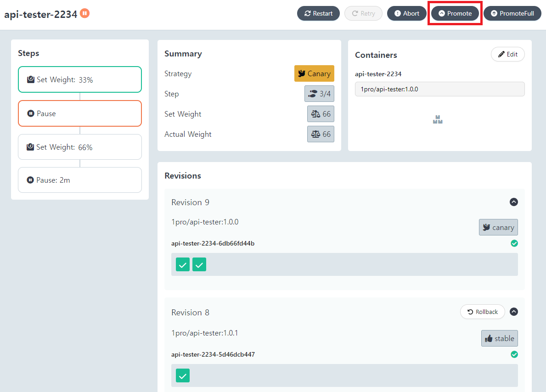Click replica set name api-tester-2234-6db66fd44b
Image resolution: width=546 pixels, height=392 pixels.
pos(213,243)
